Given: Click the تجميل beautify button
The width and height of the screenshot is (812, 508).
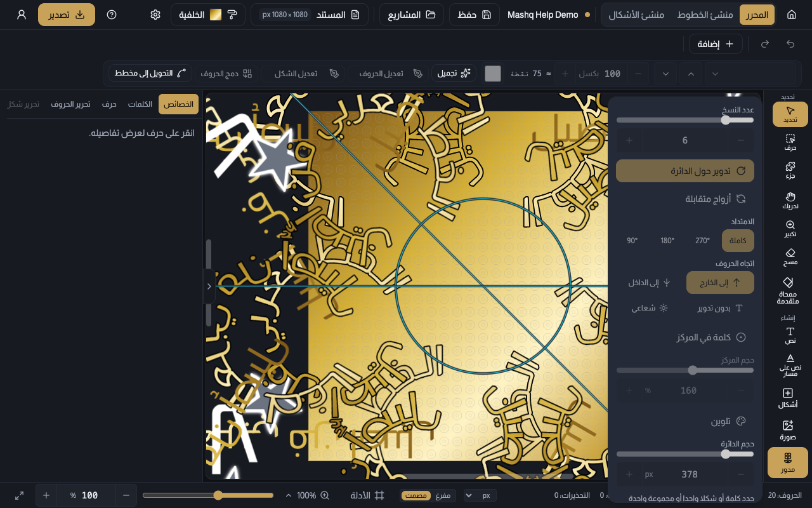Looking at the screenshot, I should [454, 74].
